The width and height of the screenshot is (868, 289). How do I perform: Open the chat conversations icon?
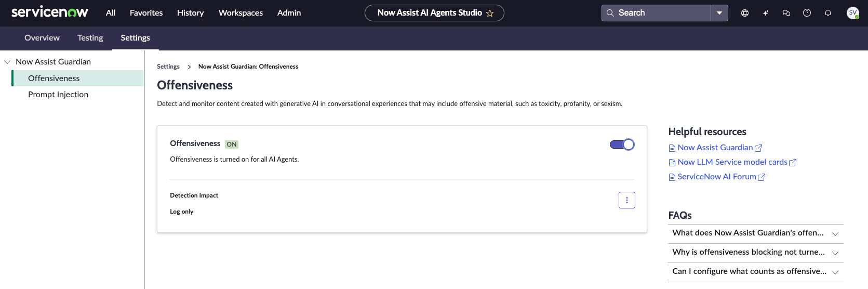pos(786,13)
